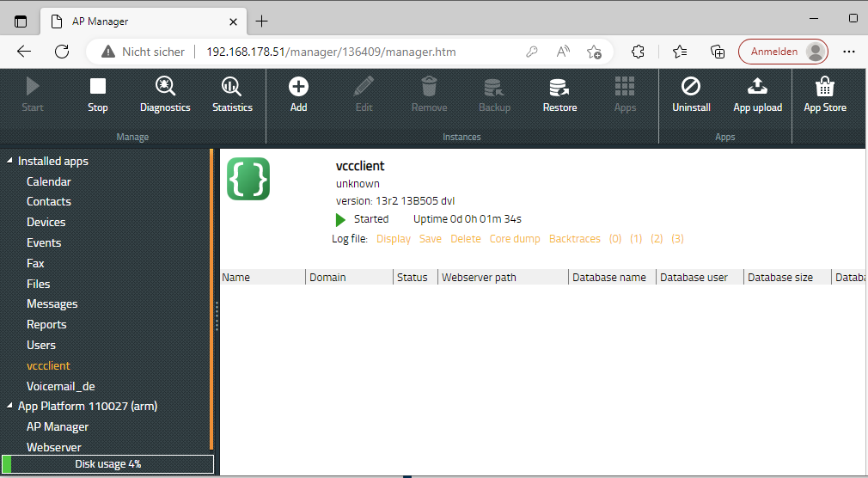Click the Disk usage progress bar
The image size is (868, 478).
[107, 464]
